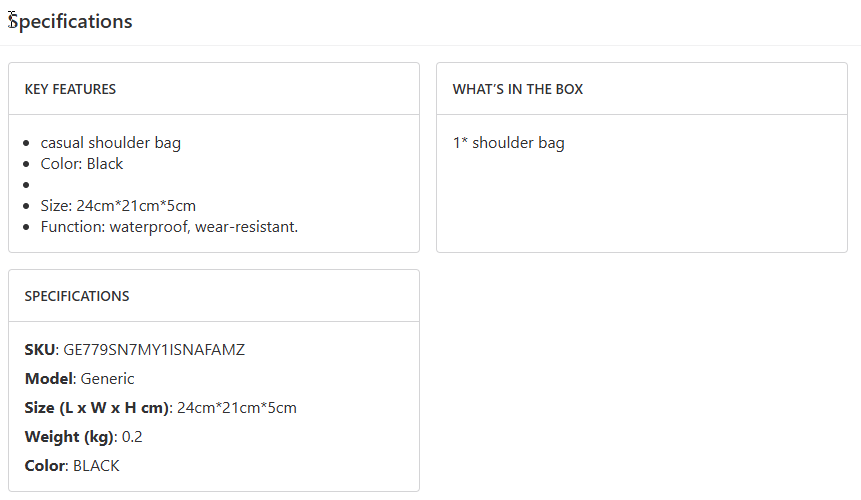Click the SPECIFICATIONS card header

point(77,296)
